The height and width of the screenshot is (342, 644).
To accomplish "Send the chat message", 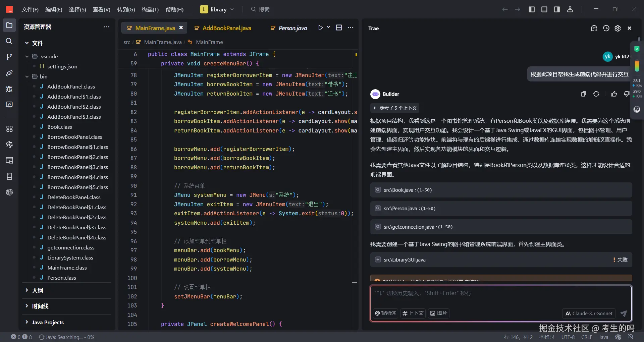I will [624, 313].
